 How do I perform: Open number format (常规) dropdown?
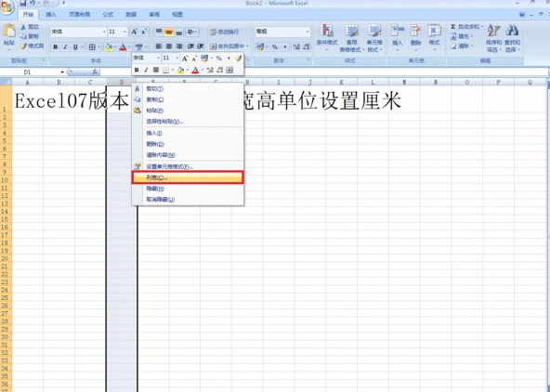pyautogui.click(x=308, y=32)
